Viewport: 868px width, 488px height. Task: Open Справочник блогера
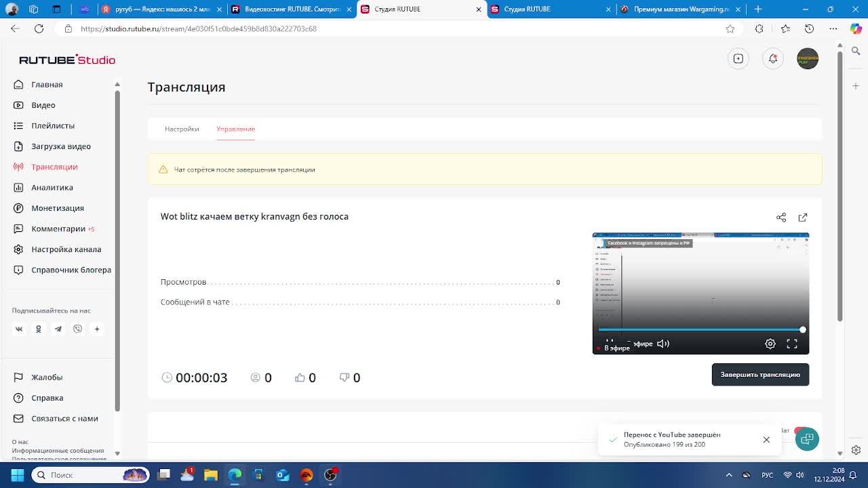71,270
